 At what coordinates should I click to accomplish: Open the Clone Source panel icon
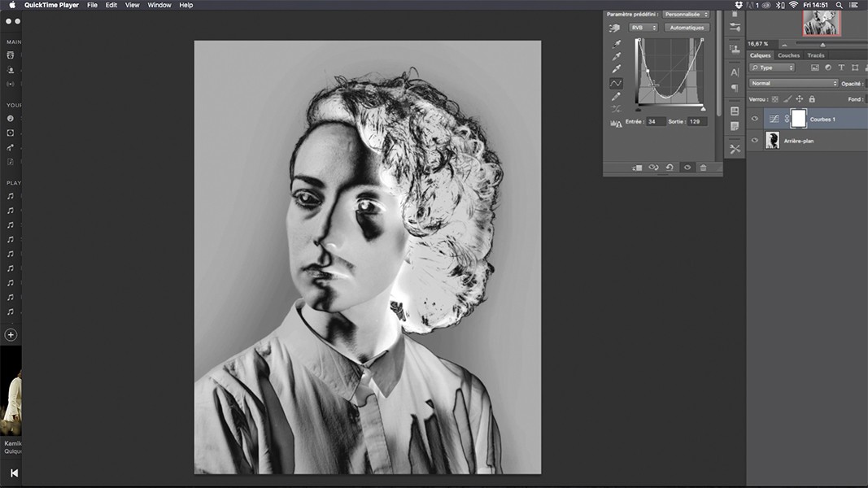pos(735,50)
